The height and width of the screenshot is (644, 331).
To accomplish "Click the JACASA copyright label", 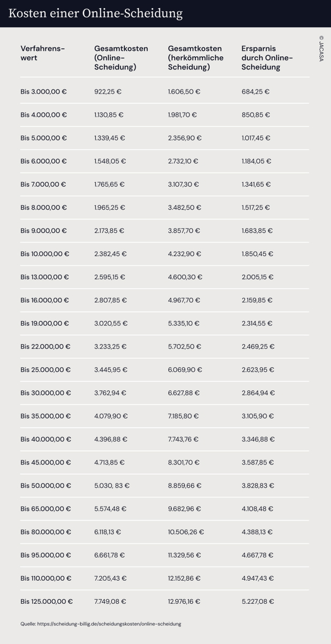I will pos(321,49).
